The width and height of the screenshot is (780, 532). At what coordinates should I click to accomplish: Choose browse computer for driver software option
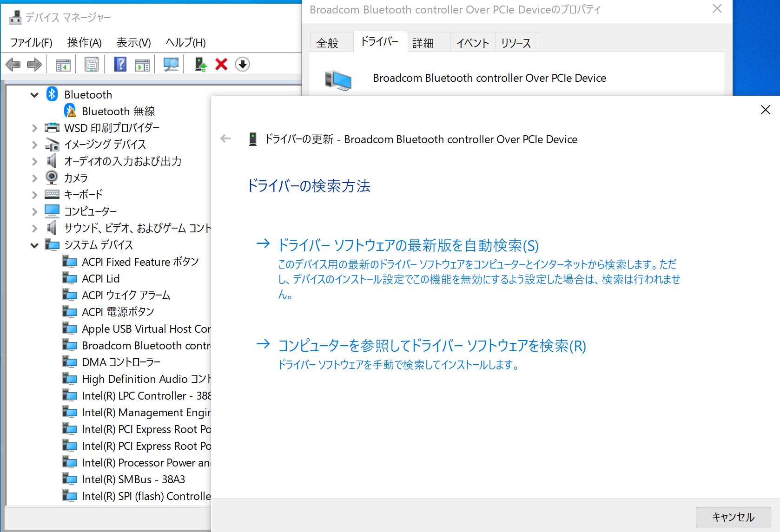pos(431,346)
